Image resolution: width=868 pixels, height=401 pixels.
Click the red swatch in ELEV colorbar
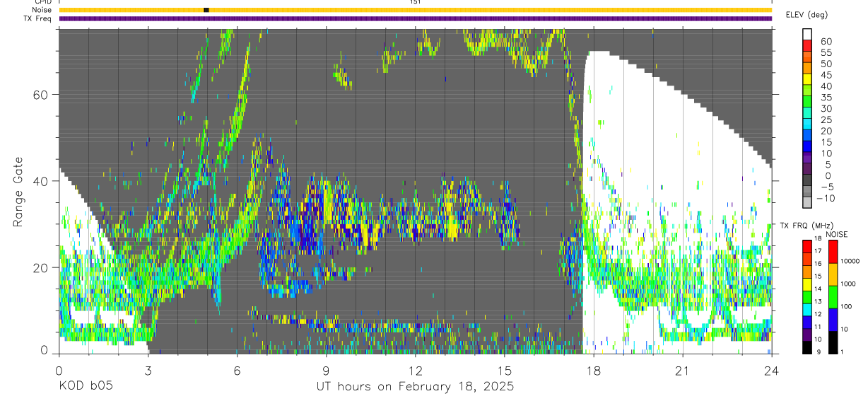pyautogui.click(x=807, y=45)
